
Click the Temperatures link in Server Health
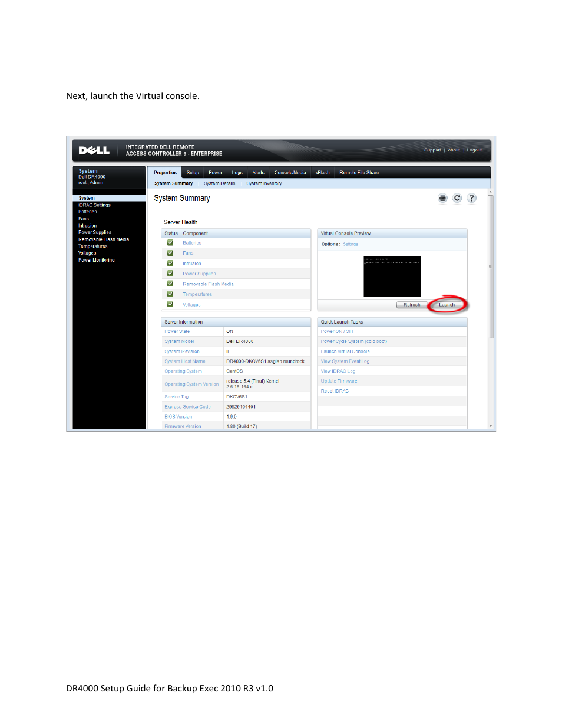coord(197,294)
